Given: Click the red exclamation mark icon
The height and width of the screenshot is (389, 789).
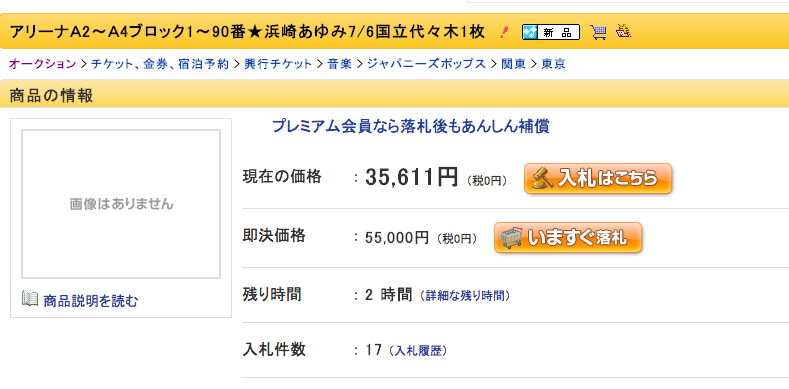Looking at the screenshot, I should pos(505,33).
